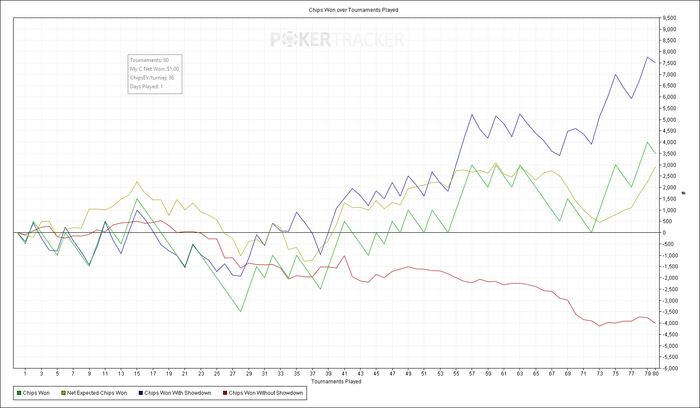700x408 pixels.
Task: Click the '5,500' y-axis label
Action: coord(670,109)
